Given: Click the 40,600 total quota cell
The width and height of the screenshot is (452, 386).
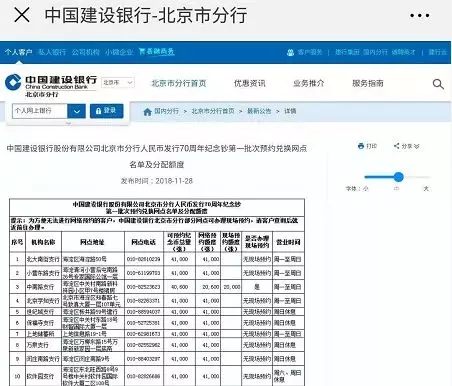Looking at the screenshot, I should coord(179,287).
